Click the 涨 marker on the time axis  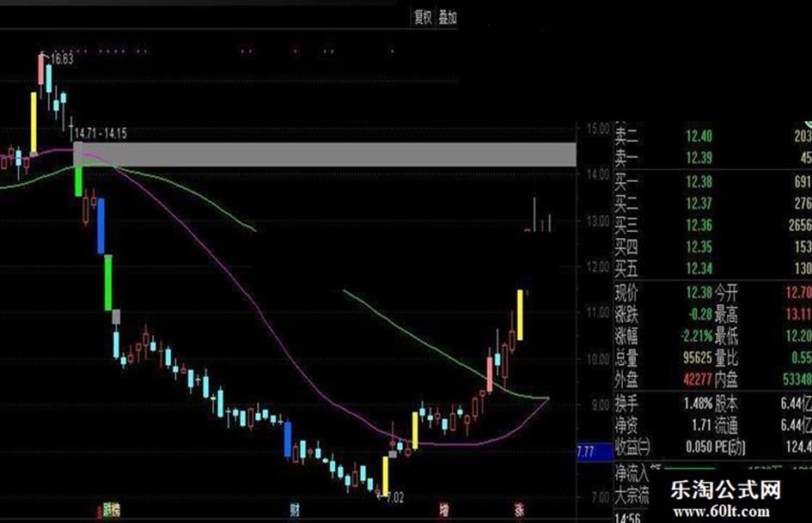click(x=519, y=510)
